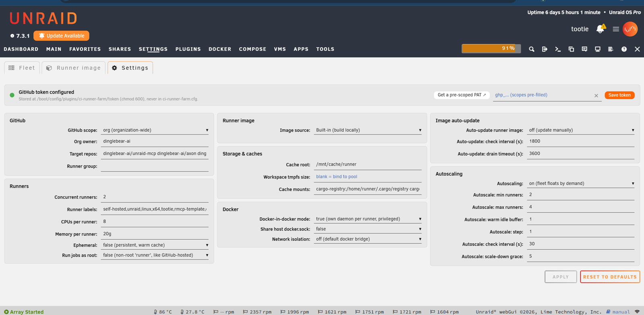Click the manual book icon in footer

tap(608, 312)
